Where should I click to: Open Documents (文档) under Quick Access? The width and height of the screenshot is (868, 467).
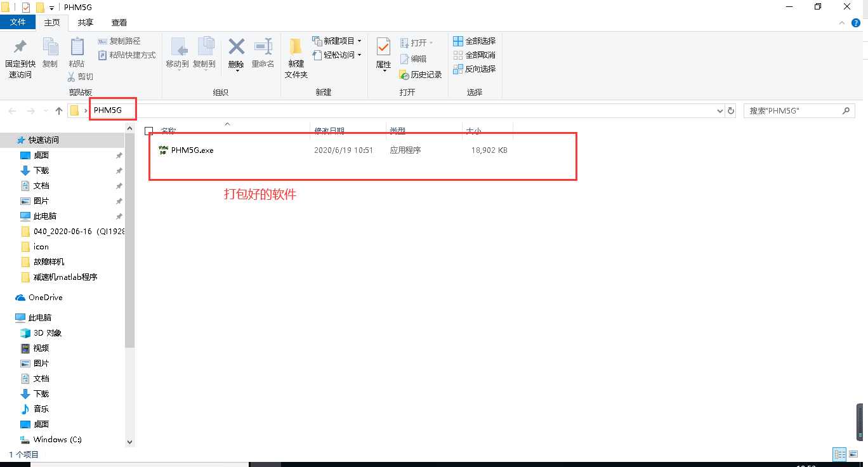point(41,185)
